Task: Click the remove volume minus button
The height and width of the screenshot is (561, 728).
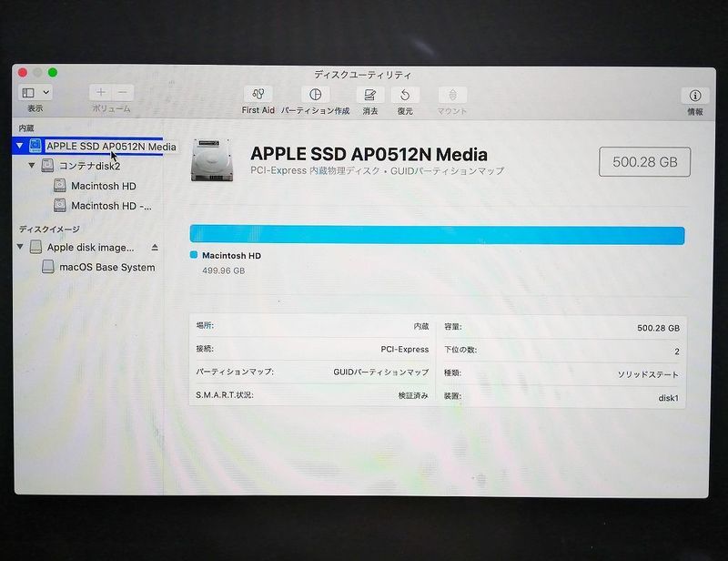Action: (123, 93)
